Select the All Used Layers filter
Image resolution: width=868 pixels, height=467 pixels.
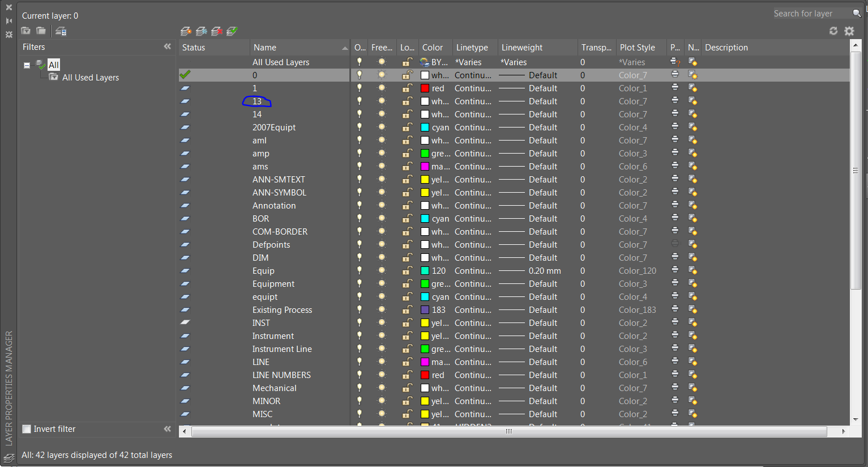(92, 77)
